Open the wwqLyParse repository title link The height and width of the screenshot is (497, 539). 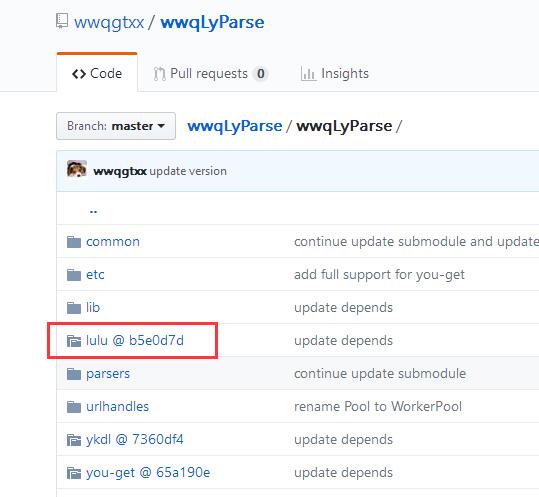click(x=212, y=23)
